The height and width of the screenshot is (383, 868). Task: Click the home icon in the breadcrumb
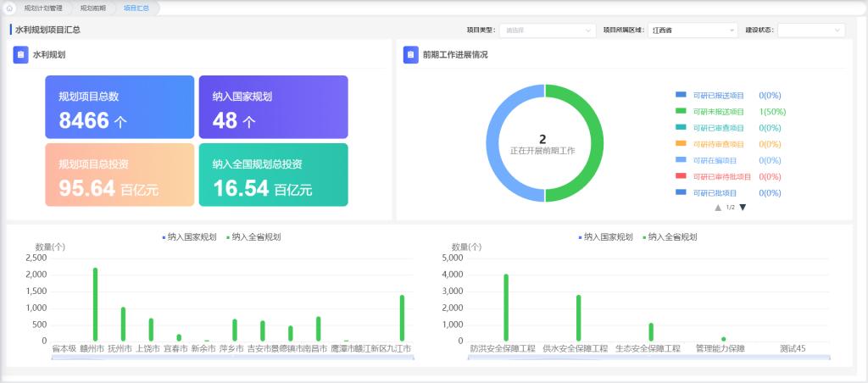click(x=9, y=8)
